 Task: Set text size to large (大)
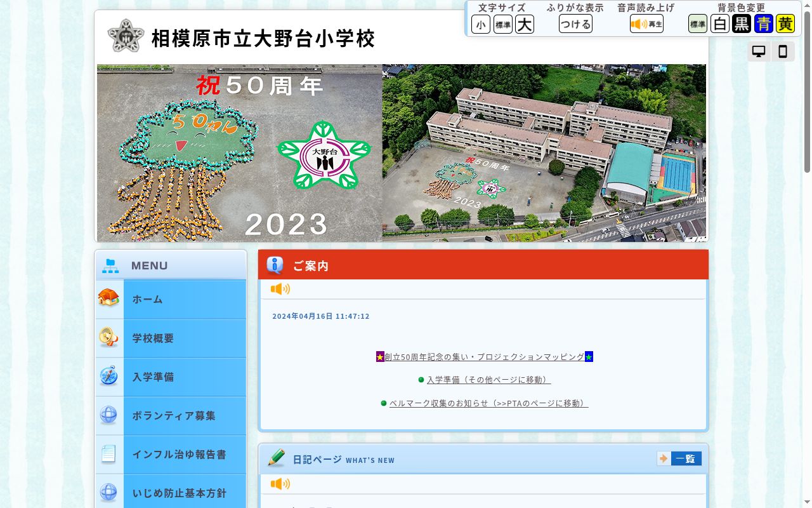point(525,24)
